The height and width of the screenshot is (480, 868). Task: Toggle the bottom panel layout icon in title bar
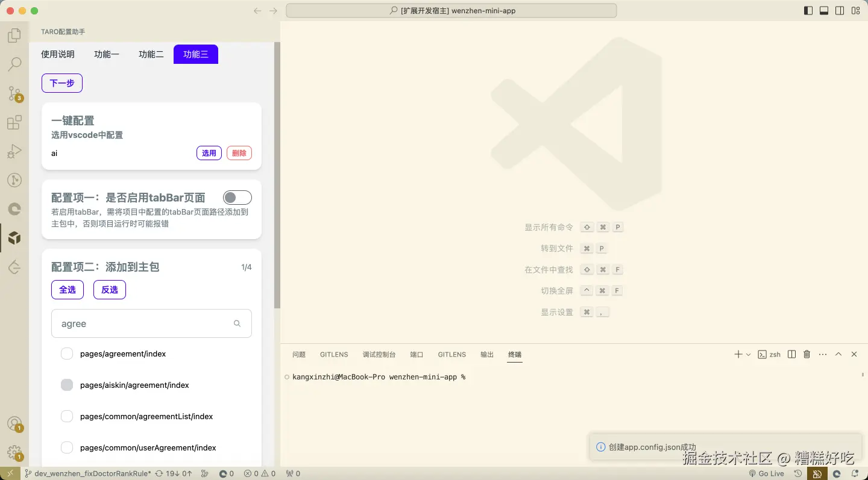[x=824, y=11]
